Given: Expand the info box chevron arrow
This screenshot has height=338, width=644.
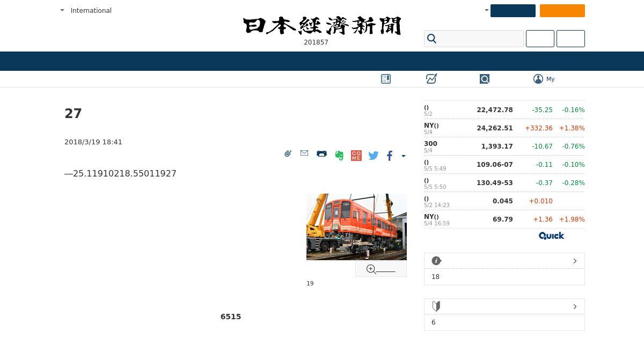Looking at the screenshot, I should click(x=575, y=261).
